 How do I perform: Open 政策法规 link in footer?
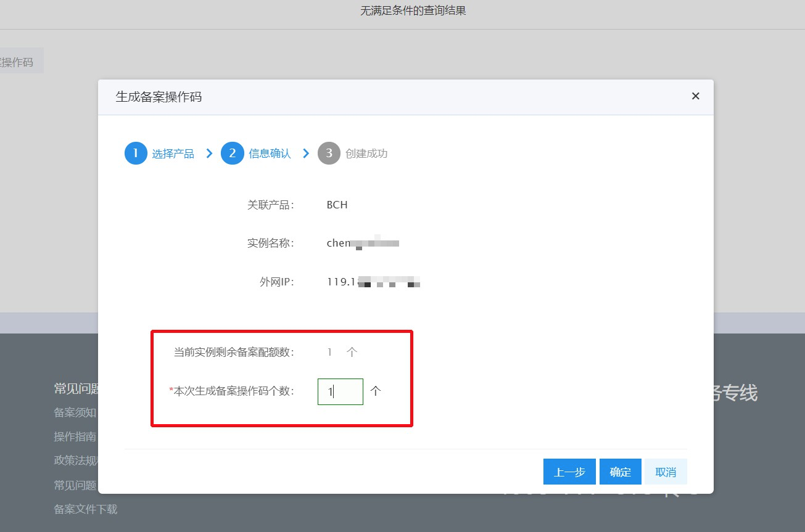(x=75, y=461)
